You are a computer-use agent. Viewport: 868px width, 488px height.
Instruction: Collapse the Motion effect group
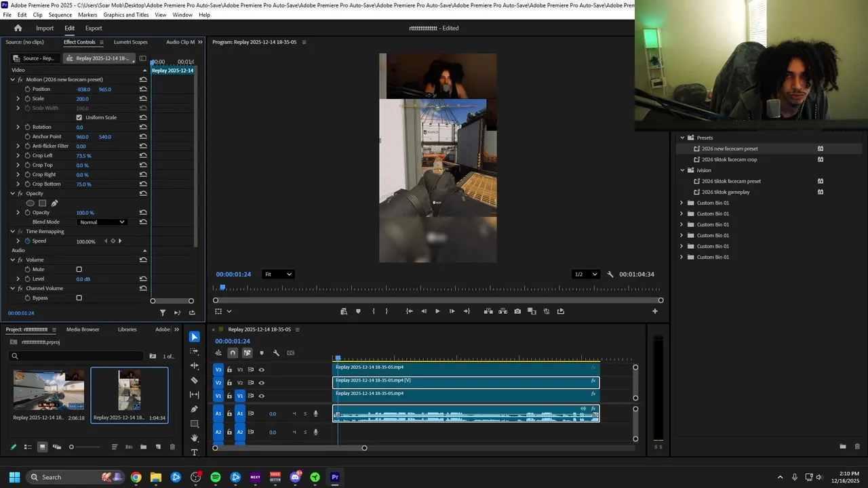point(12,79)
